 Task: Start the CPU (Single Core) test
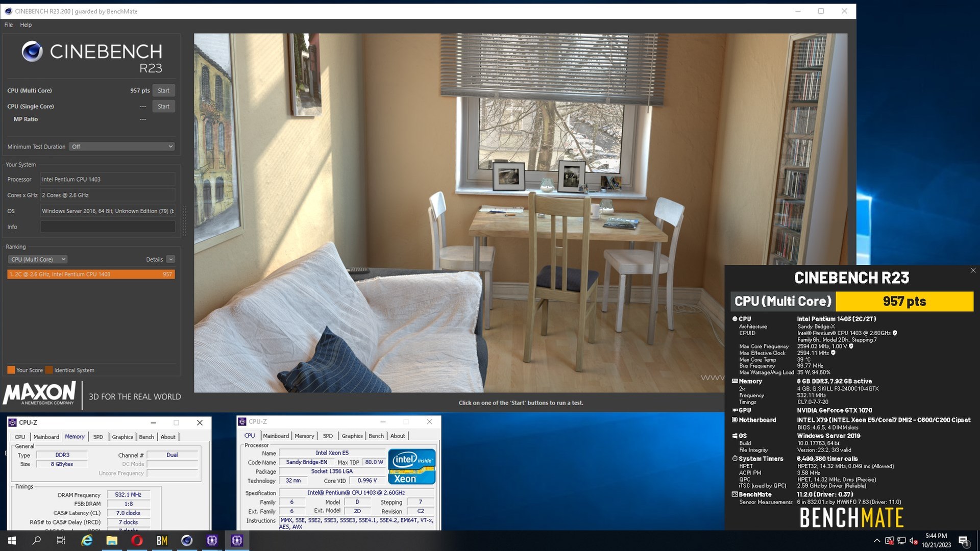pos(163,106)
